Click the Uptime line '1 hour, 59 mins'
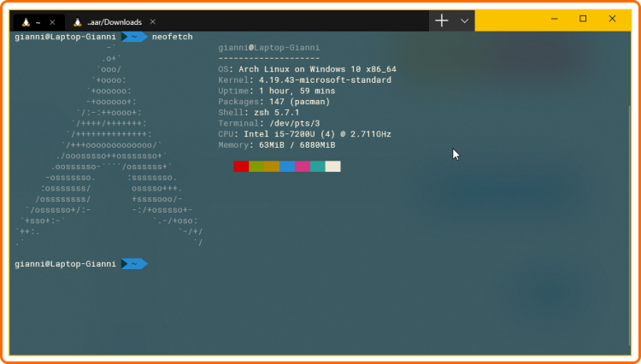The height and width of the screenshot is (364, 641). pos(277,91)
